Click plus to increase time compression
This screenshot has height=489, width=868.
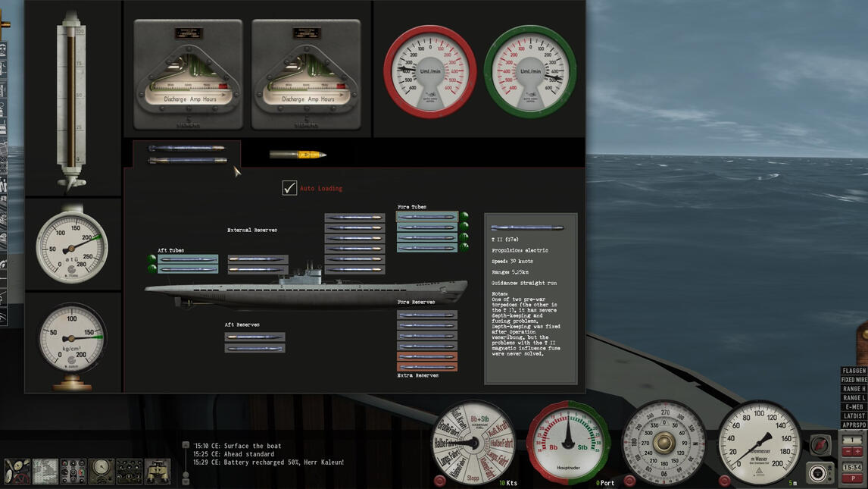857,450
